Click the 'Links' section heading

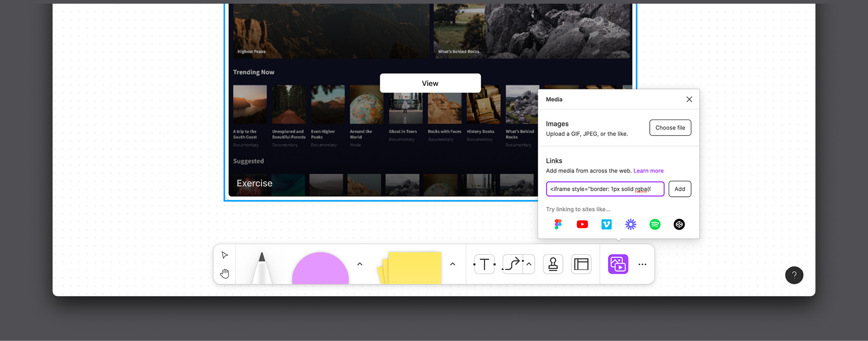[x=554, y=161]
